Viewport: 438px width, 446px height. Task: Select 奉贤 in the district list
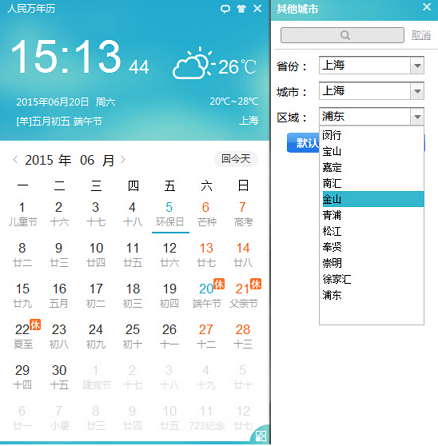pos(372,247)
